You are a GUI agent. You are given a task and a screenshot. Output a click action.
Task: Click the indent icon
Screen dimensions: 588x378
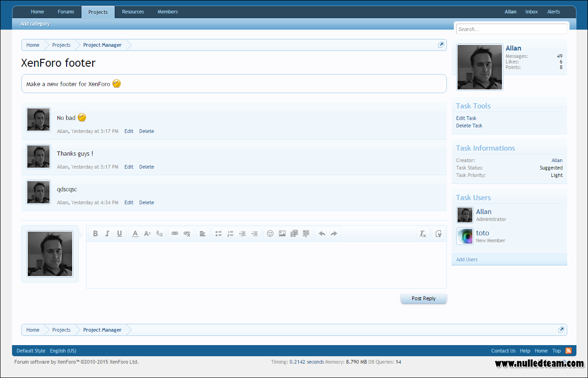click(254, 233)
